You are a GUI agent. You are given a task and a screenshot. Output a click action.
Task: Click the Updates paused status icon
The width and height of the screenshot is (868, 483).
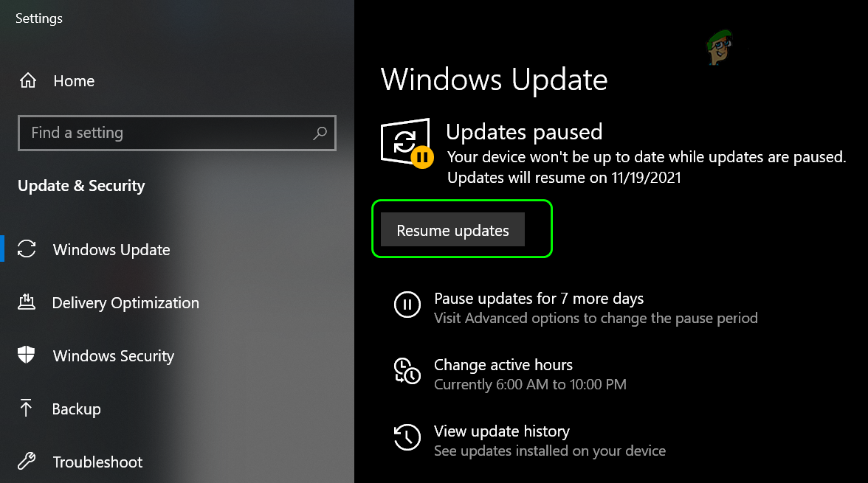[x=407, y=143]
